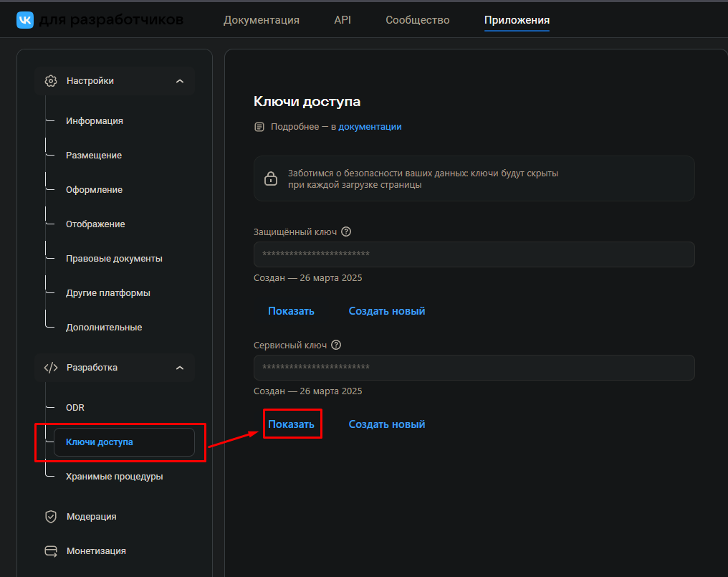Collapse the Настройки section chevron
Viewport: 728px width, 577px height.
pyautogui.click(x=180, y=80)
